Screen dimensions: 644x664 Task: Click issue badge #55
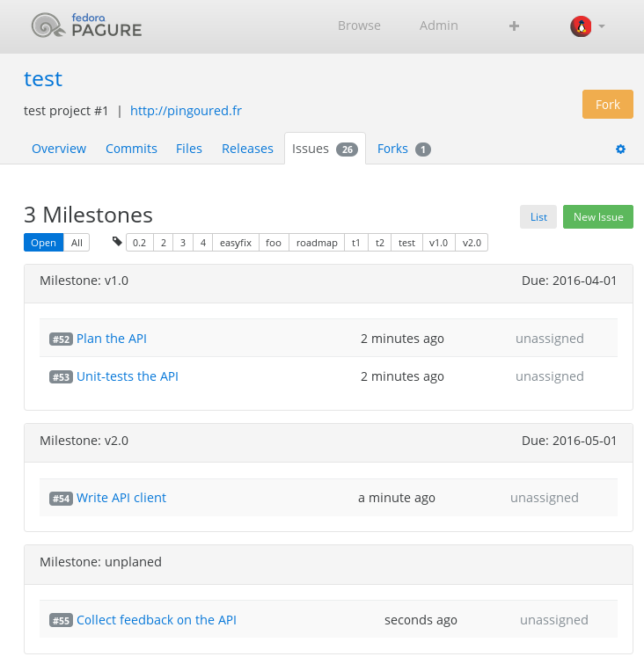(x=61, y=621)
